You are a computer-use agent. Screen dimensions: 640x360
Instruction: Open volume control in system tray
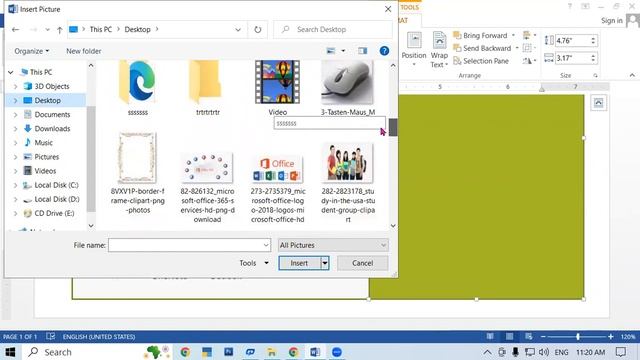543,352
